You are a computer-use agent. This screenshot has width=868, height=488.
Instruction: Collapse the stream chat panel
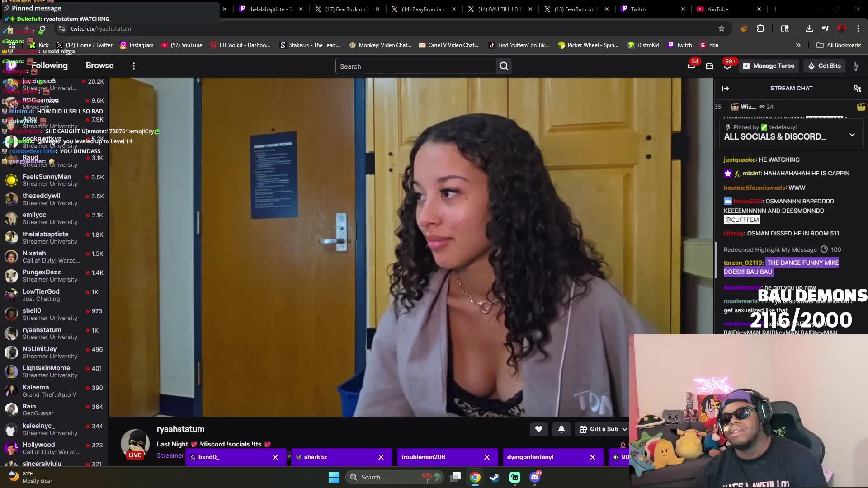tap(726, 89)
